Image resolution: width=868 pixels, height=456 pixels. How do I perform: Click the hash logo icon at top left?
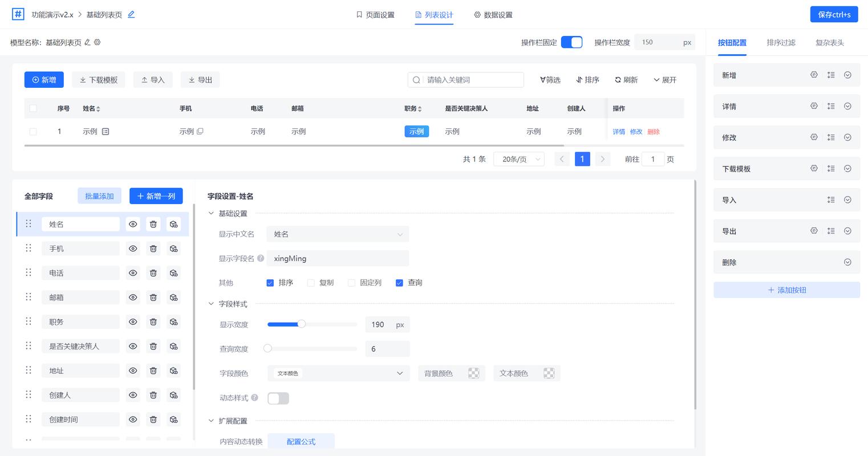pos(18,14)
